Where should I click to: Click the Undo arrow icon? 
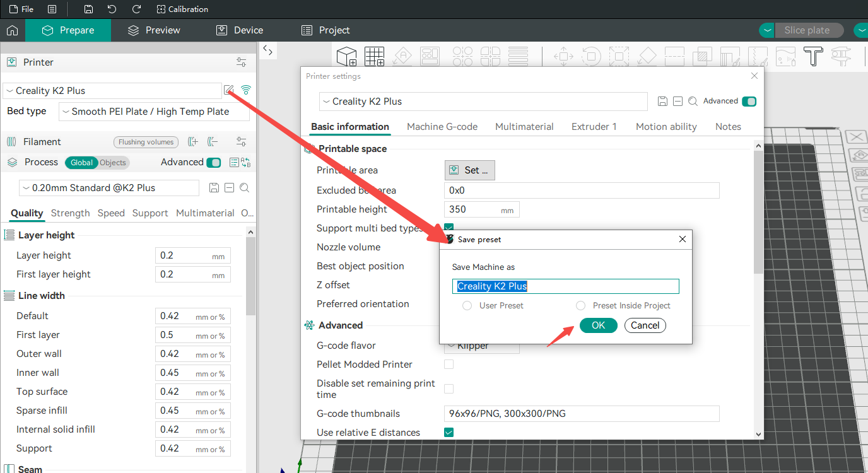(112, 9)
